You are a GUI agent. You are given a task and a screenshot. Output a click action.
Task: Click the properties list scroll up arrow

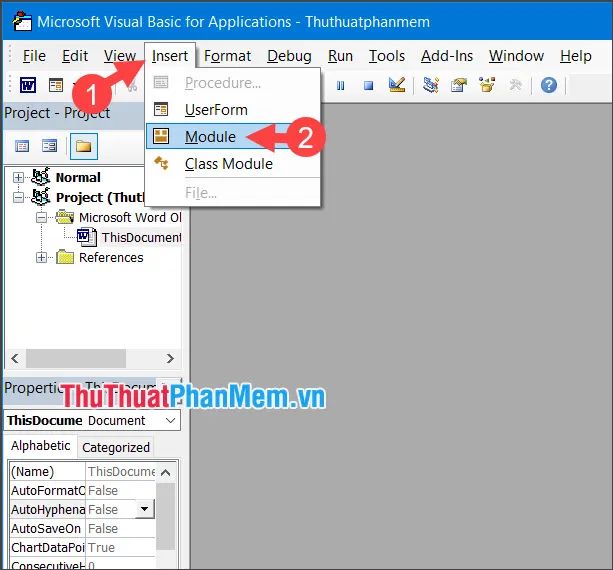[165, 472]
